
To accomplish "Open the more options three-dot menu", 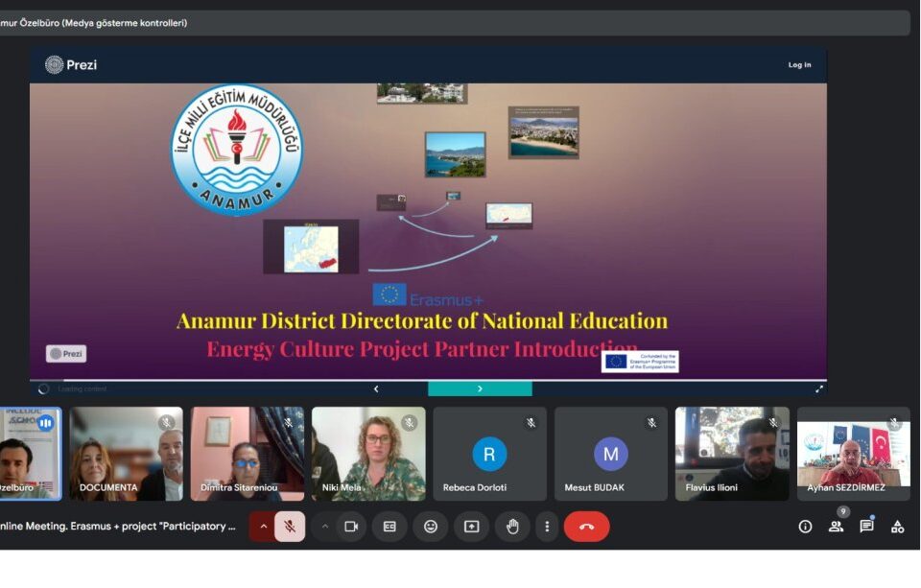I will point(547,527).
